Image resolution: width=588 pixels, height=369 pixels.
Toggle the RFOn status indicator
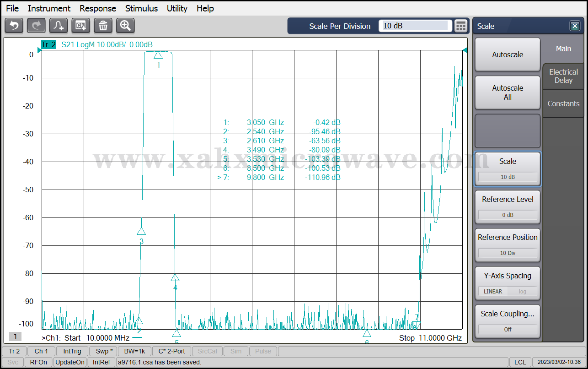coord(38,362)
